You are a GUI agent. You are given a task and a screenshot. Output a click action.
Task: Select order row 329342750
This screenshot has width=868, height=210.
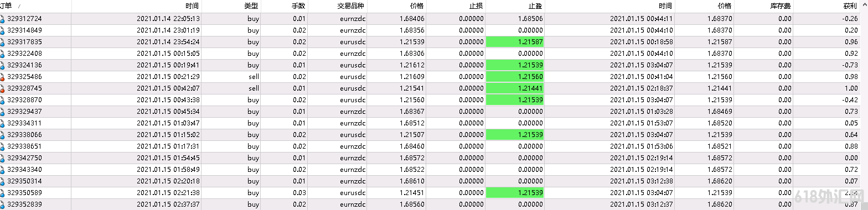coord(434,158)
